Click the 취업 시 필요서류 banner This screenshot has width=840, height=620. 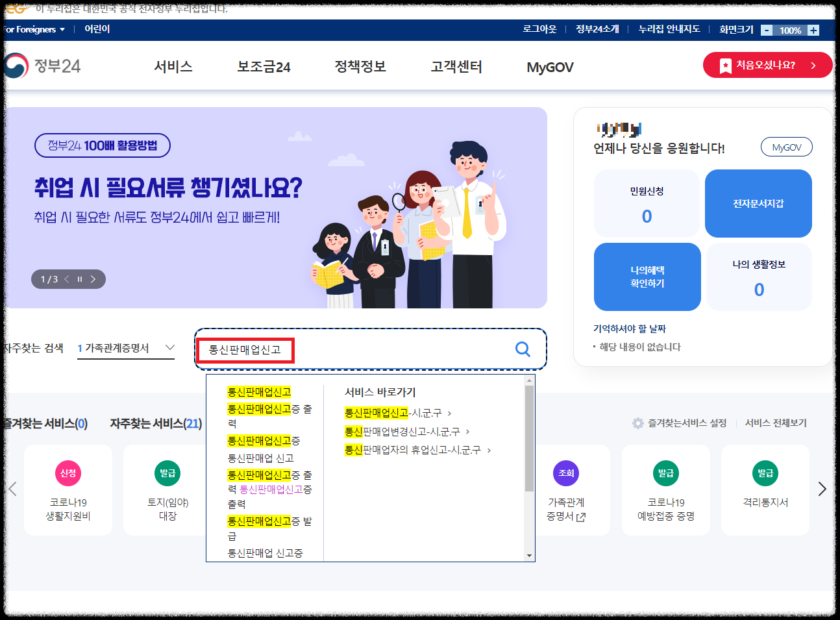click(276, 208)
